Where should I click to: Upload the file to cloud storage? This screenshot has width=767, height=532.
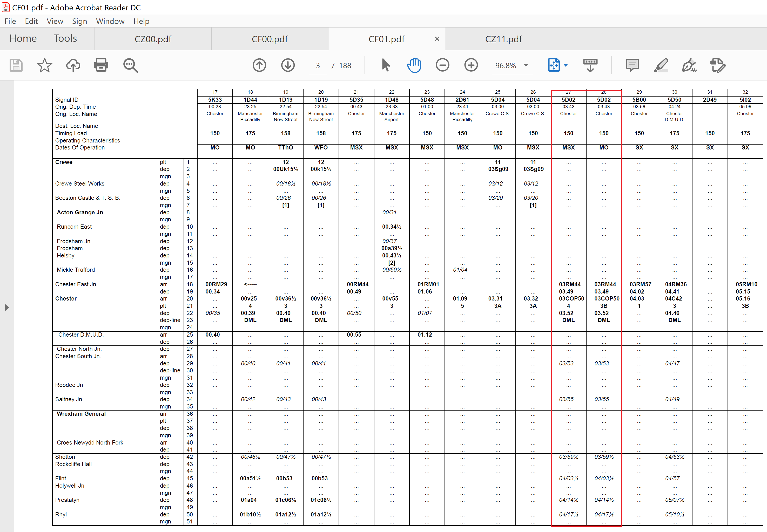click(x=73, y=65)
